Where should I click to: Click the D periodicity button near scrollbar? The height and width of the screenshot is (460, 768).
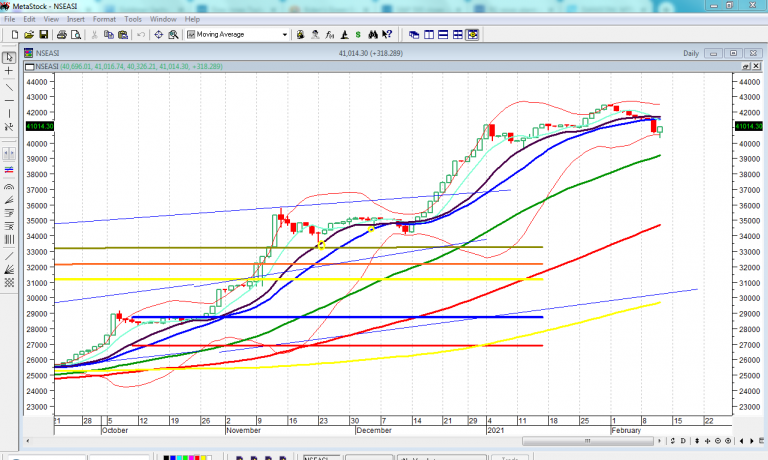click(683, 441)
